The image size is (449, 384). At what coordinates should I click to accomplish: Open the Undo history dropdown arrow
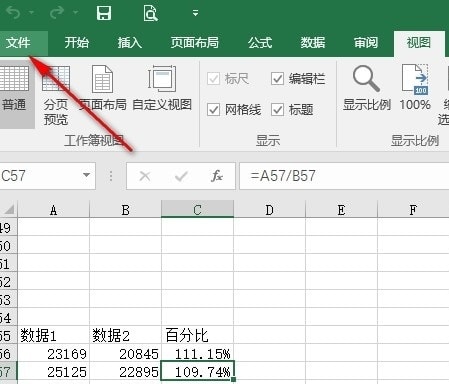tap(32, 13)
